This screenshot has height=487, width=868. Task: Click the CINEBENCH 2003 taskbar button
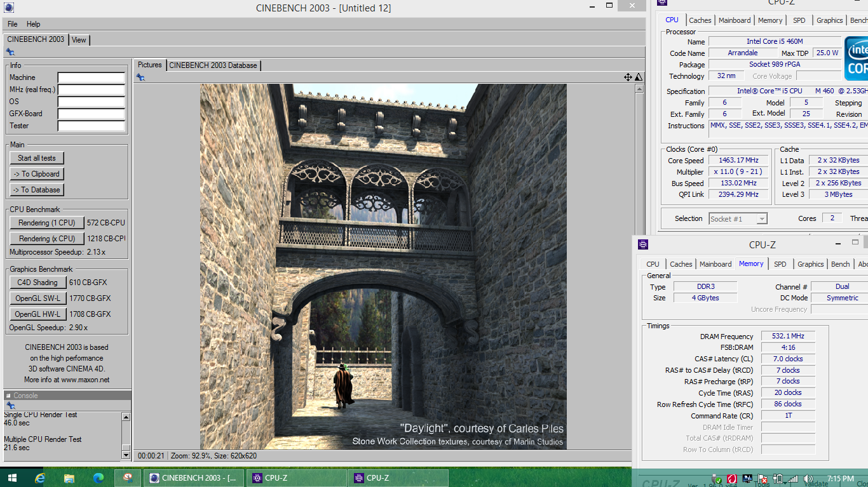tap(194, 478)
